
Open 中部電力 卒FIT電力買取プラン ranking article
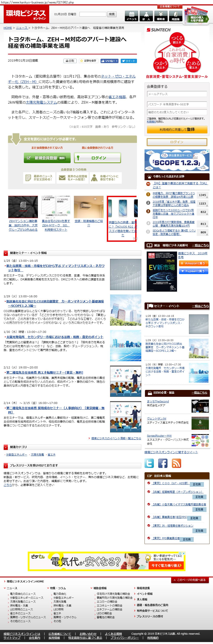174,195
